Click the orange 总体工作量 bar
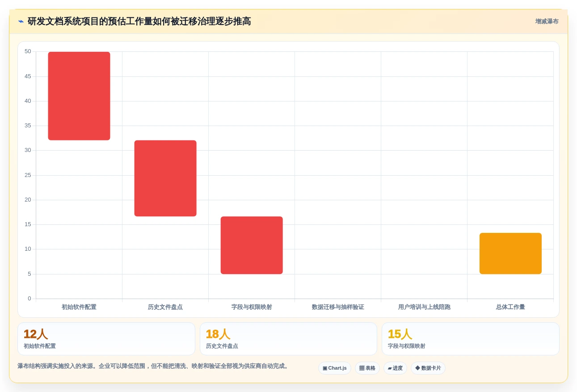The image size is (577, 392). (x=510, y=253)
